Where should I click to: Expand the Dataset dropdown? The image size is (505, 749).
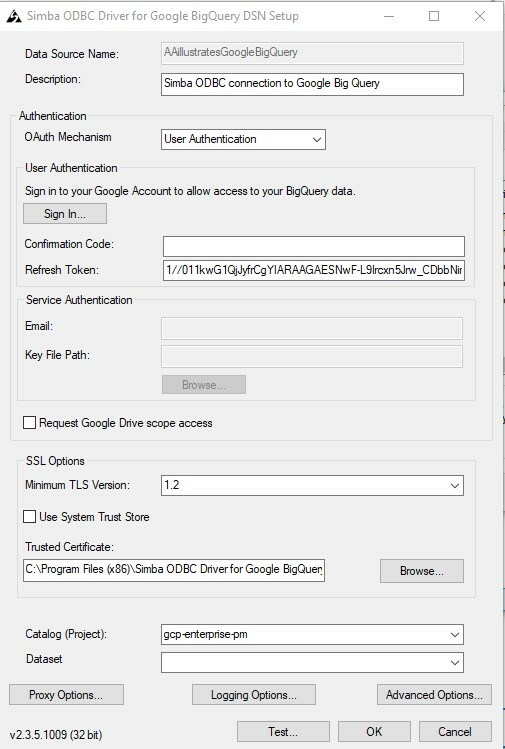312,662
